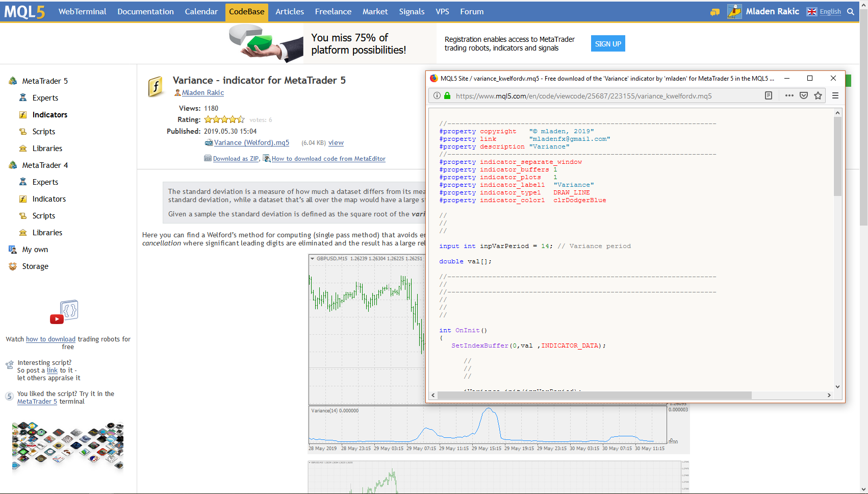Switch to the Articles tab in navigation
The image size is (868, 494).
point(289,11)
